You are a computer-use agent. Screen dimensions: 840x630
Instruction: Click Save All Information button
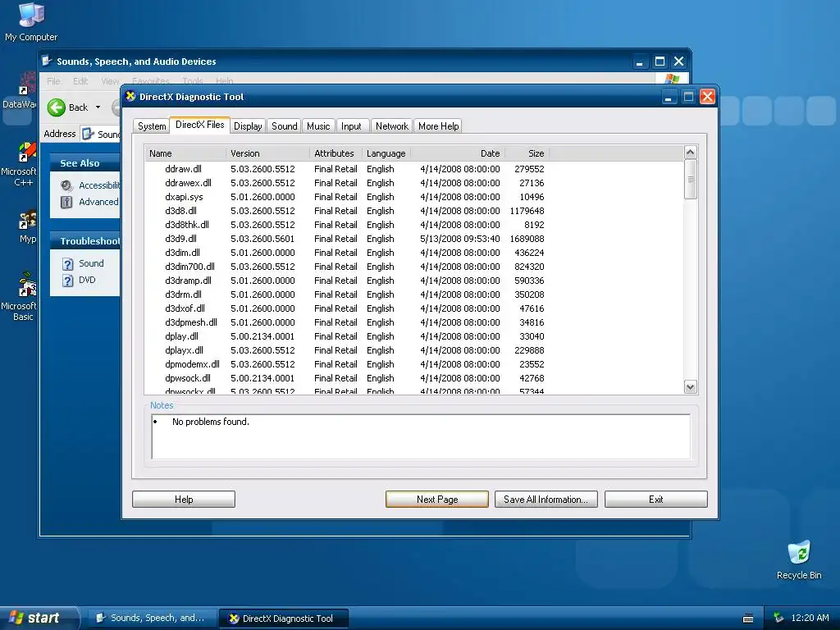point(546,500)
